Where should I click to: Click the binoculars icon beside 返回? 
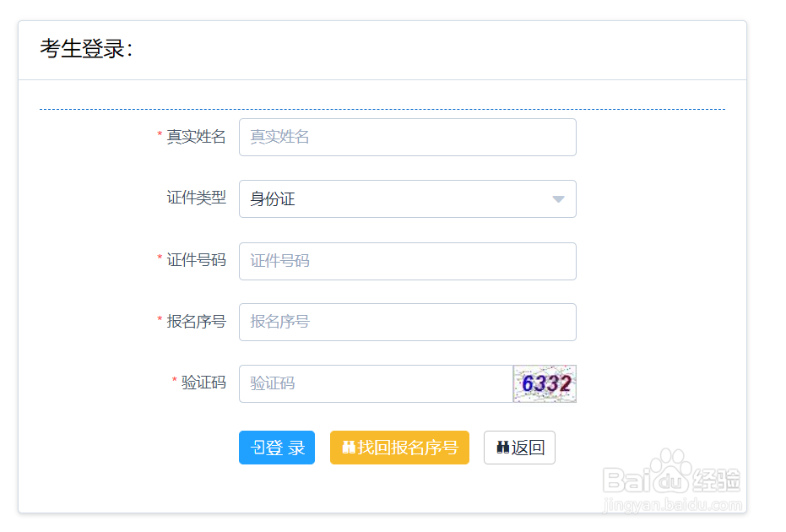pyautogui.click(x=503, y=448)
